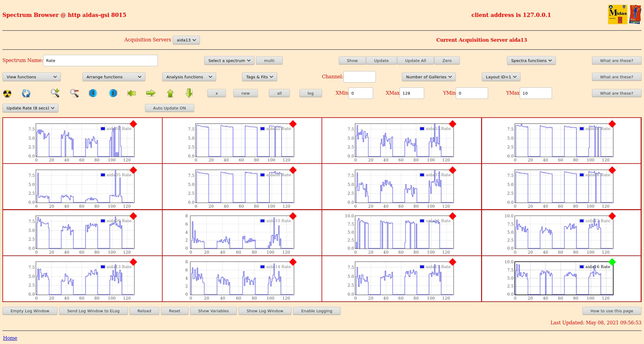Click the blue double up-arrow icon

[x=113, y=93]
